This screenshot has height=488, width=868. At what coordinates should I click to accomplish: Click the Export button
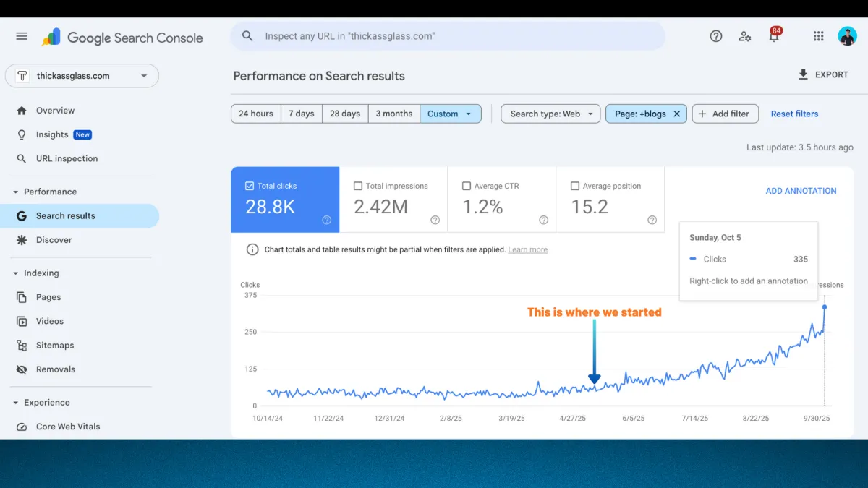point(823,74)
